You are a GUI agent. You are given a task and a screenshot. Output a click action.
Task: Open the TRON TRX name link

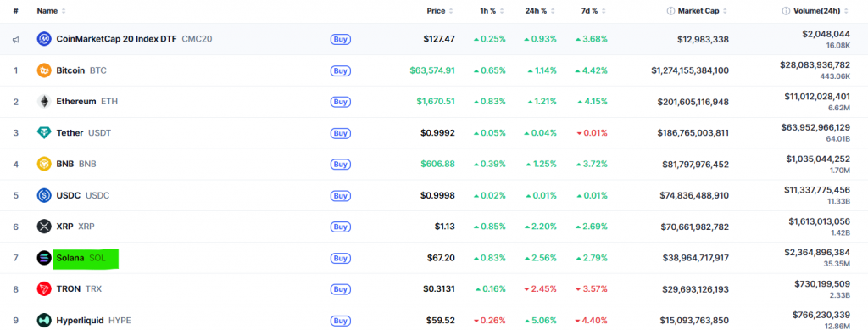coord(79,289)
